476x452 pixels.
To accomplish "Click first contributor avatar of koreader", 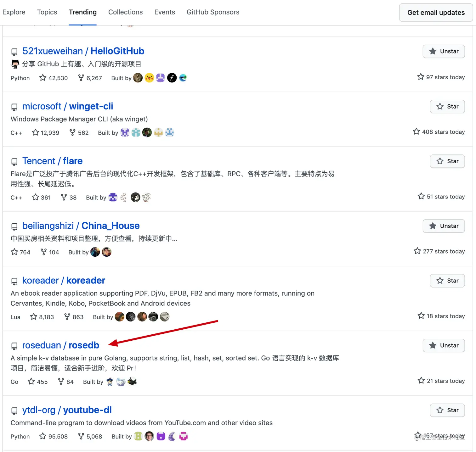I will (x=120, y=317).
